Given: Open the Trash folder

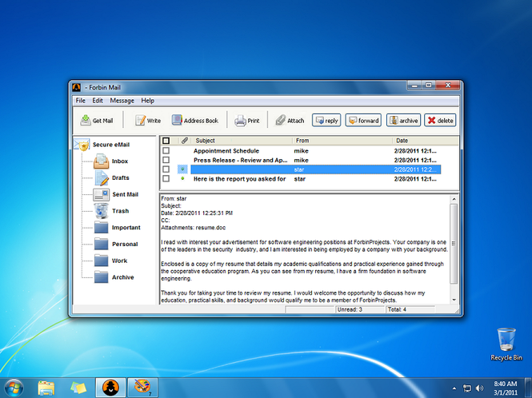Looking at the screenshot, I should (112, 211).
